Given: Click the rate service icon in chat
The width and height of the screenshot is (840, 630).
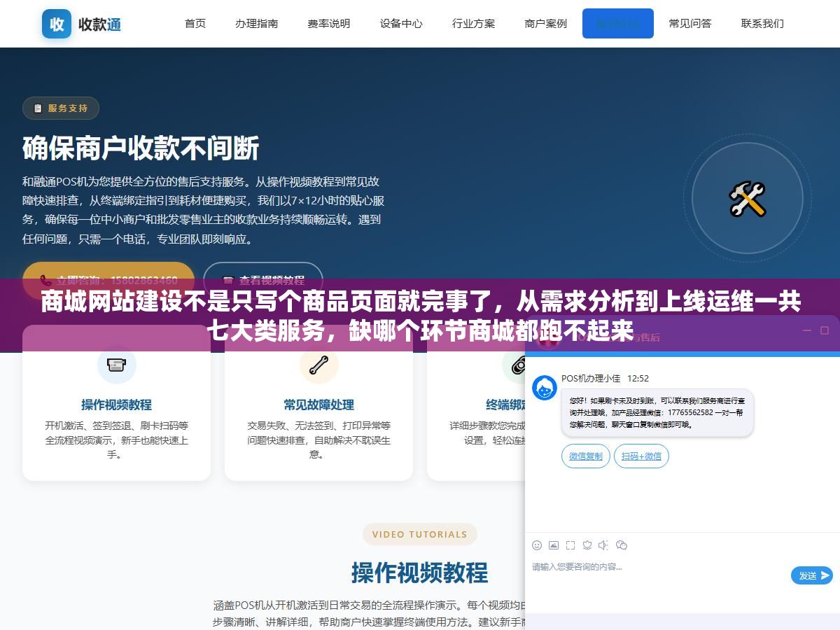Looking at the screenshot, I should (x=587, y=545).
